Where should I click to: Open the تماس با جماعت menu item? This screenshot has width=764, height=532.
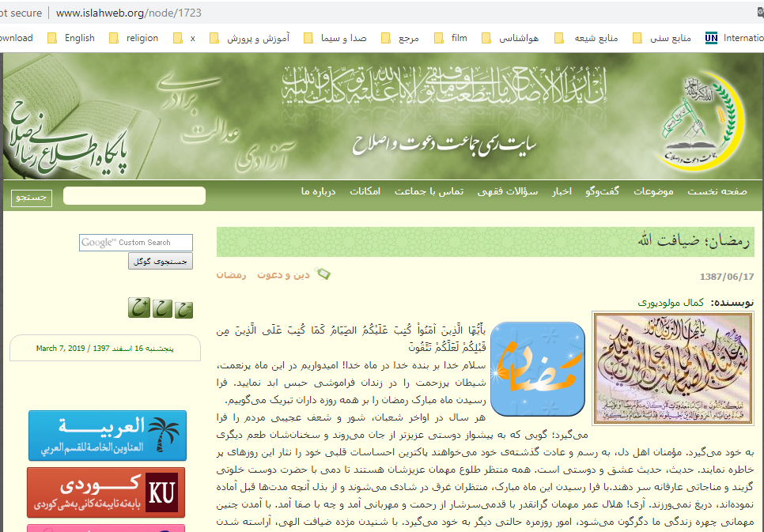(429, 191)
